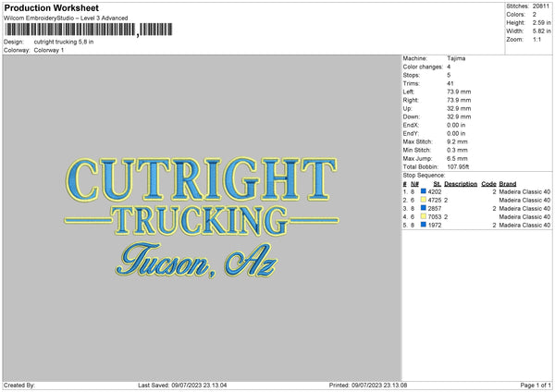The image size is (555, 392).
Task: Click the Production Worksheet title
Action: tap(51, 7)
